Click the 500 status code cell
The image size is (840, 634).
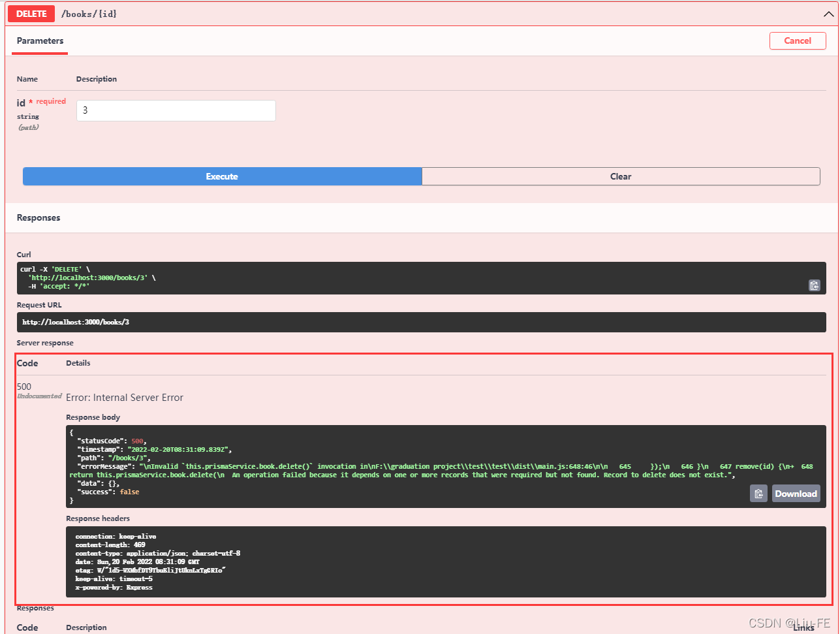point(24,387)
